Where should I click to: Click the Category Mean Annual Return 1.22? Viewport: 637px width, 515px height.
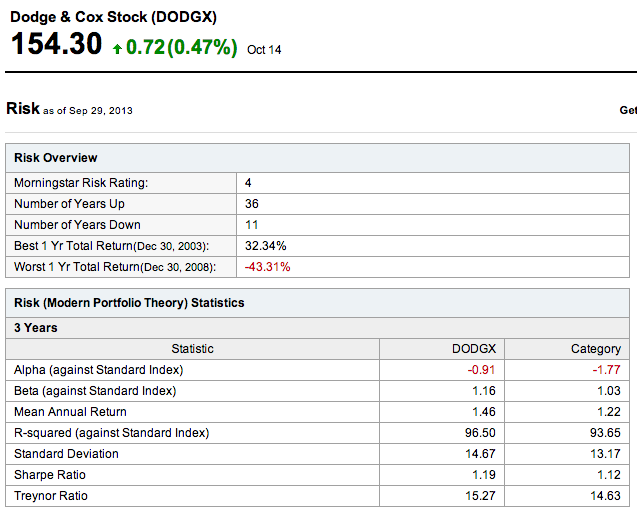pos(609,412)
